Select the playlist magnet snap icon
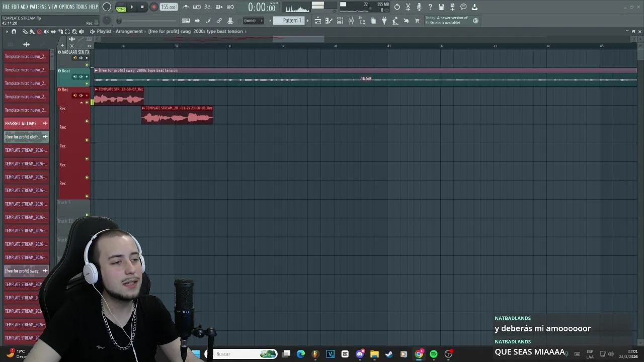Image resolution: width=644 pixels, height=362 pixels. 14,32
